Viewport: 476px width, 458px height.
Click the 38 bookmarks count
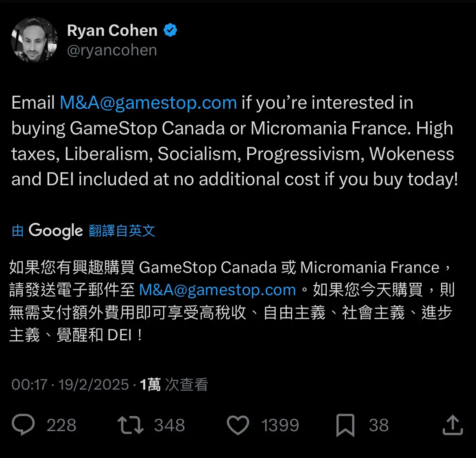[x=378, y=425]
